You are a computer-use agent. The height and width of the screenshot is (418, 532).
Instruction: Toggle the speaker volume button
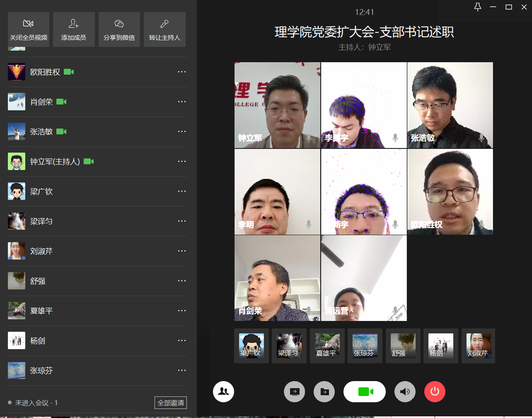click(x=405, y=391)
